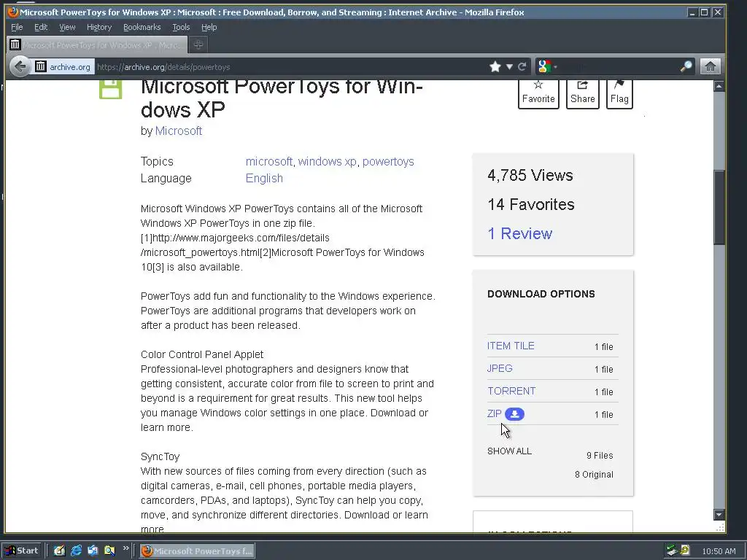Click the SyncToy heading text
Viewport: 747px width, 560px height.
(x=160, y=456)
